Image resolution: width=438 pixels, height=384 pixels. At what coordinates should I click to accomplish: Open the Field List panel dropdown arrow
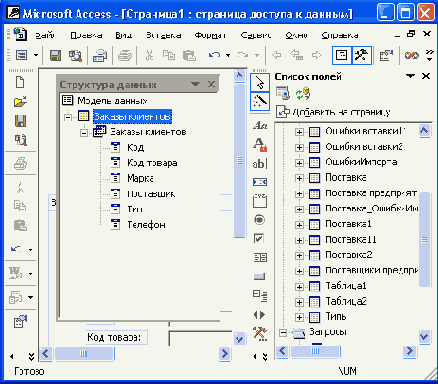[x=410, y=76]
